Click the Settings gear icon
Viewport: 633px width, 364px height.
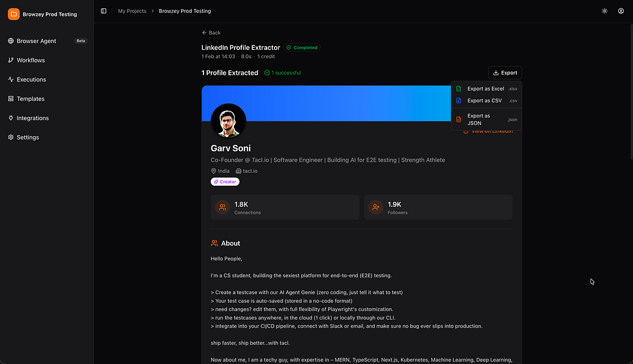pos(11,138)
